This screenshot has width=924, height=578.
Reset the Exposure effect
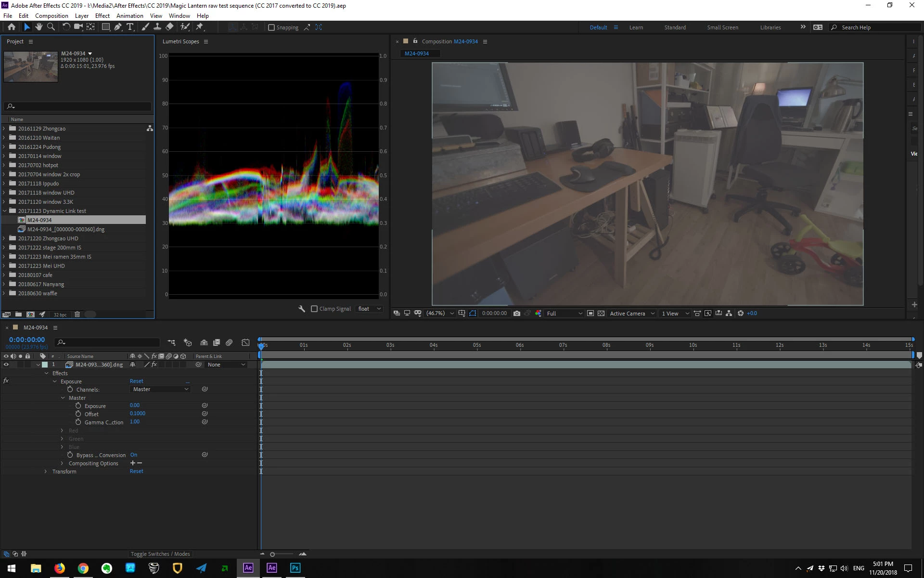point(136,381)
